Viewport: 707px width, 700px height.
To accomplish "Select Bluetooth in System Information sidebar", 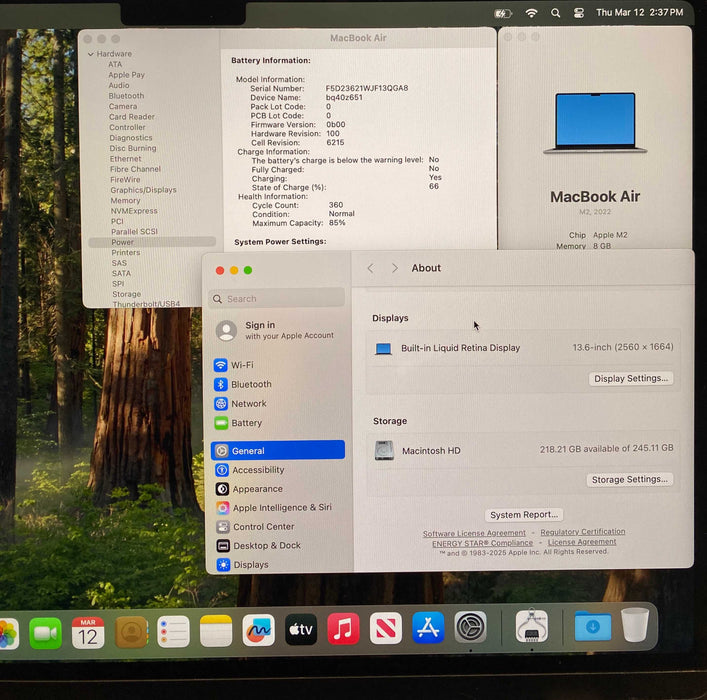I will 126,96.
